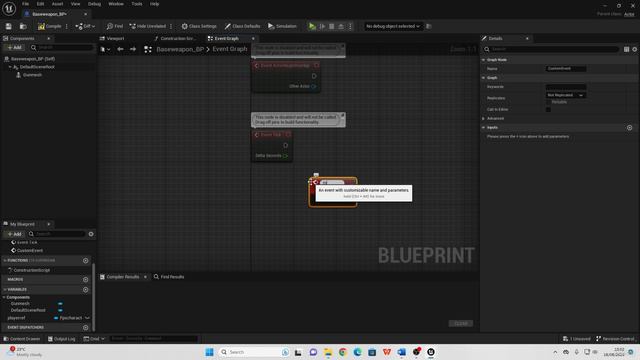The image size is (640, 360).
Task: Click the Stop play session button
Action: (331, 26)
